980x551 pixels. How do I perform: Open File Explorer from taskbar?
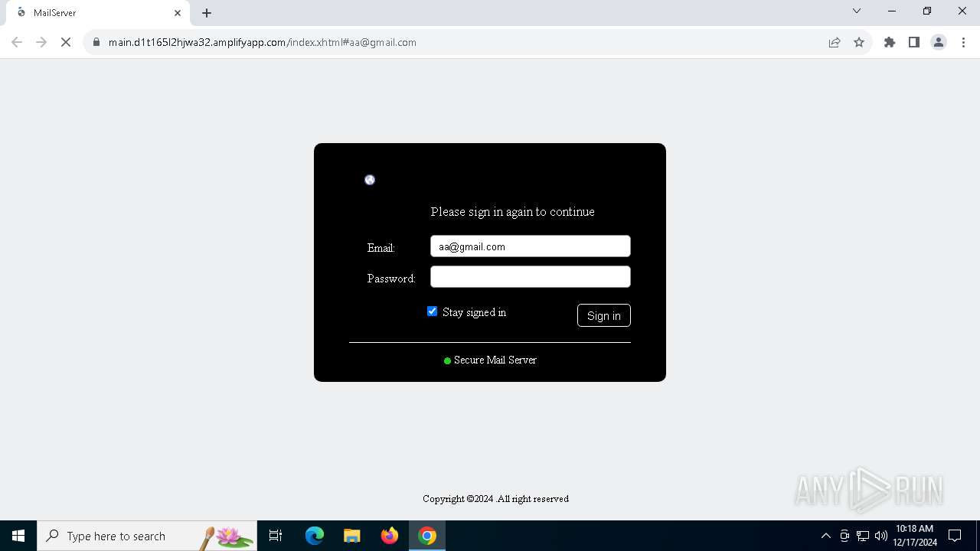[352, 536]
